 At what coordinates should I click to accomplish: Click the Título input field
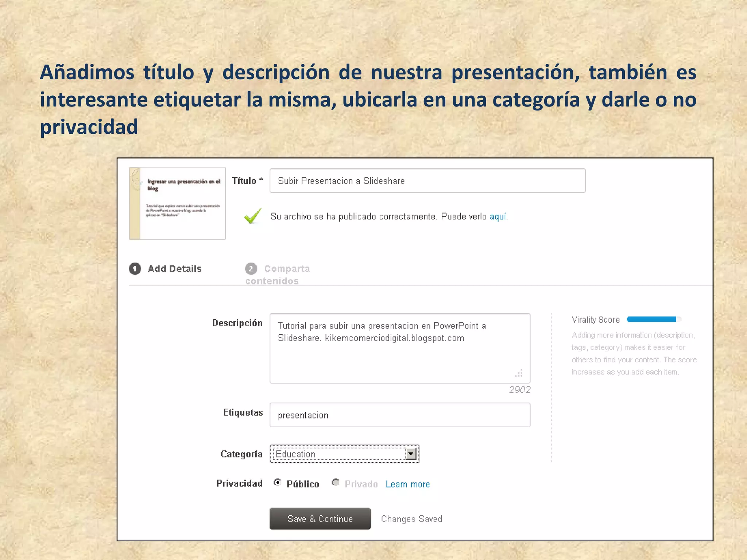[x=427, y=180]
